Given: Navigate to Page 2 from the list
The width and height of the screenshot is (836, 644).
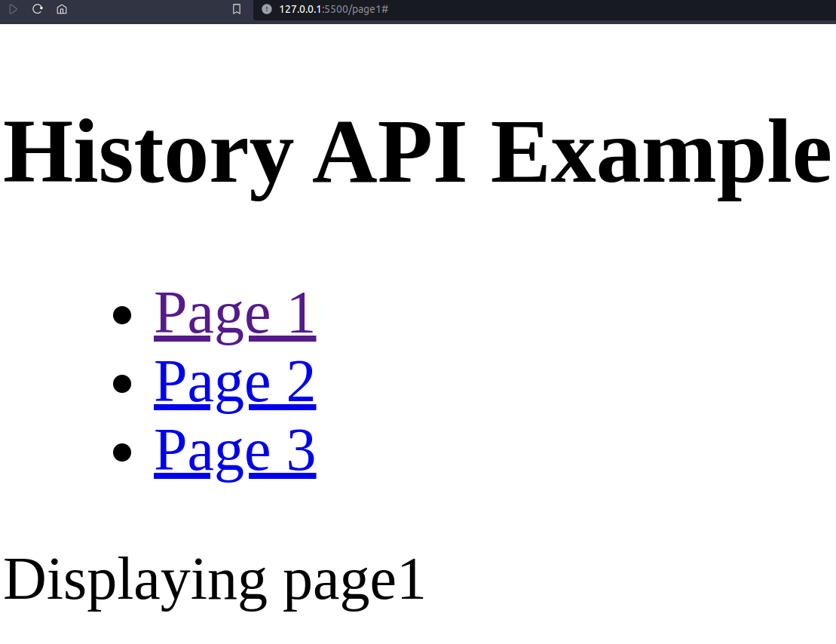Looking at the screenshot, I should (x=235, y=382).
